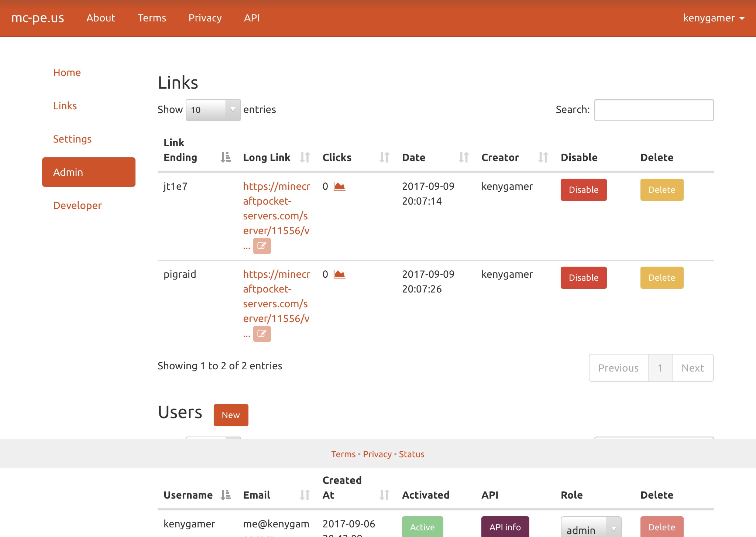Click the sort icon on Link Ending column
The width and height of the screenshot is (756, 537).
tap(225, 157)
